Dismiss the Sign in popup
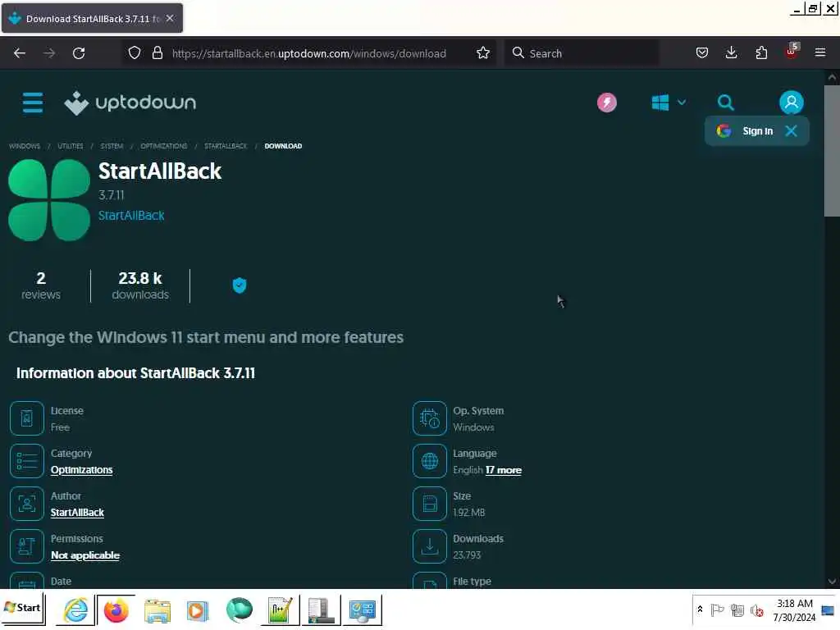 [x=791, y=131]
